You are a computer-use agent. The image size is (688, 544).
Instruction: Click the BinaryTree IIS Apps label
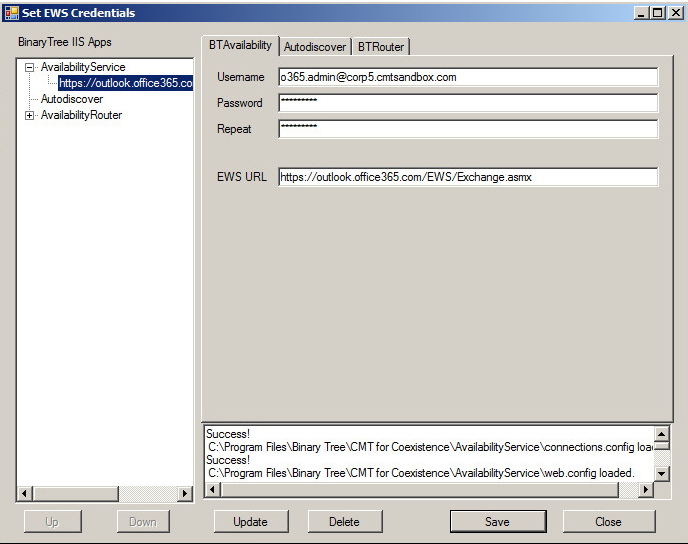click(x=65, y=42)
